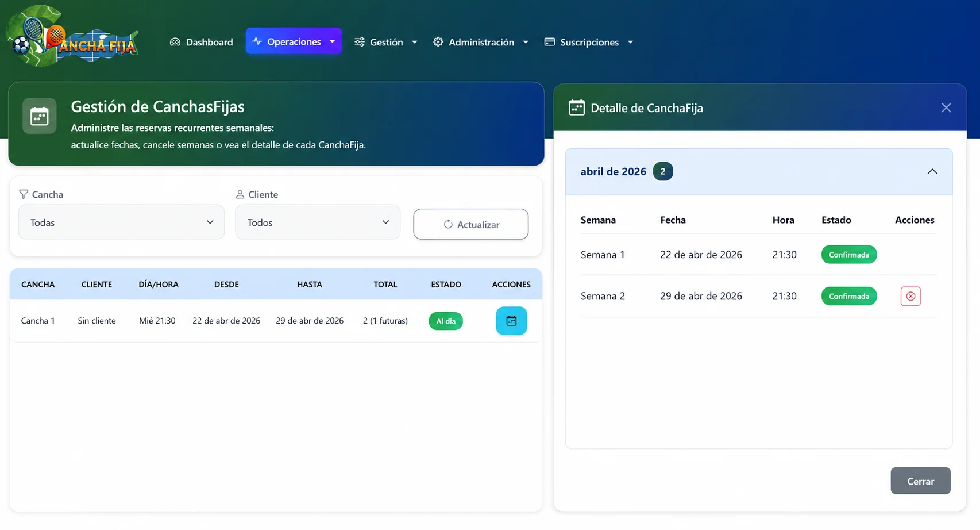Image resolution: width=980 pixels, height=530 pixels.
Task: Open the Dashboard menu item
Action: click(202, 42)
